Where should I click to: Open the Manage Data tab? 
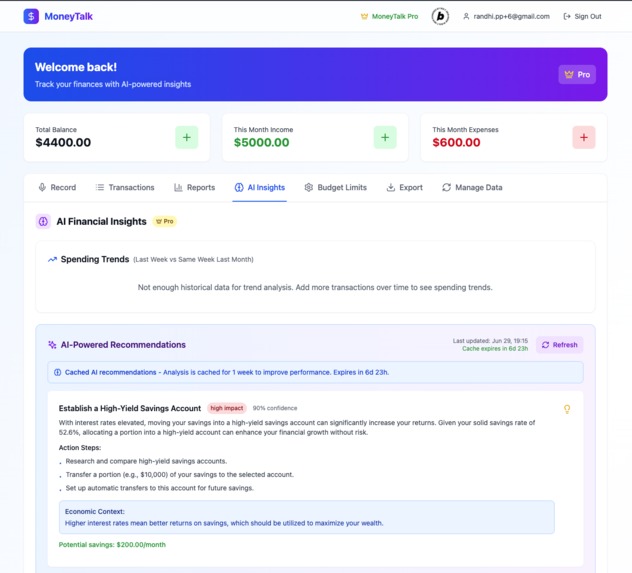click(x=472, y=187)
